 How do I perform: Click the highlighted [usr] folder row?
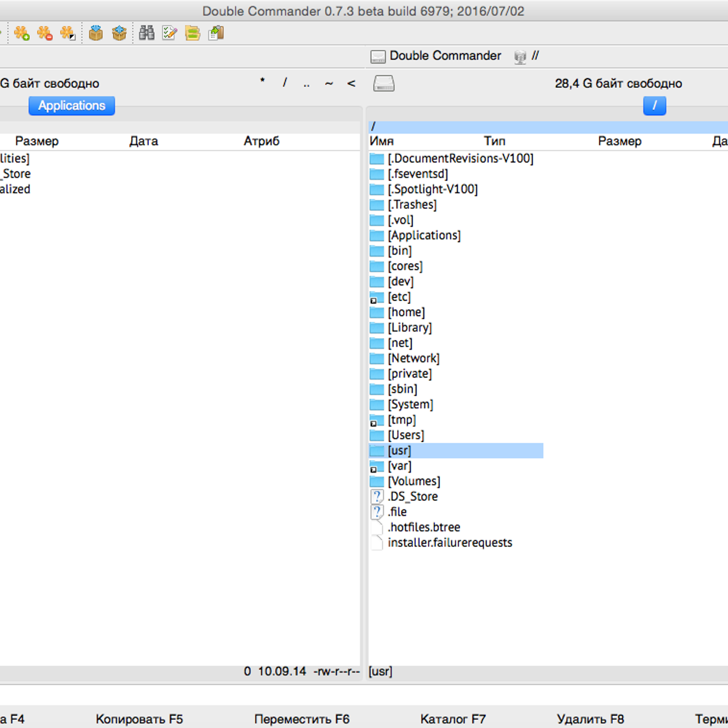456,451
